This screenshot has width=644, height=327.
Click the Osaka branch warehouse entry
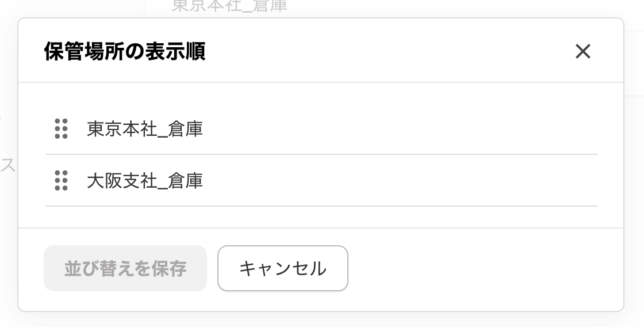tap(145, 181)
